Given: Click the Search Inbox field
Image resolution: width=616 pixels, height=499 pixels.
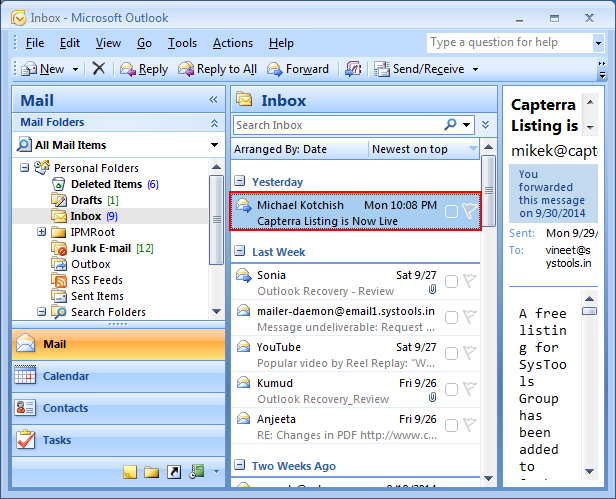Looking at the screenshot, I should [338, 125].
